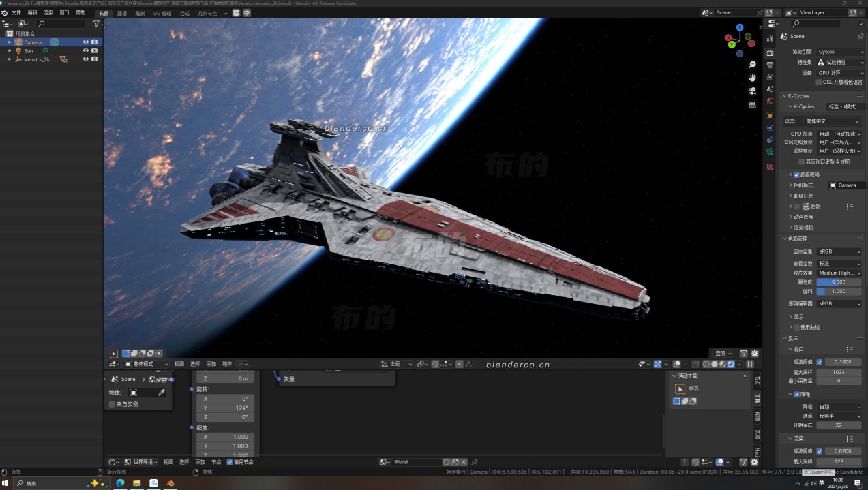The width and height of the screenshot is (868, 490).
Task: Switch to the 几何节点 workspace tab
Action: [207, 13]
